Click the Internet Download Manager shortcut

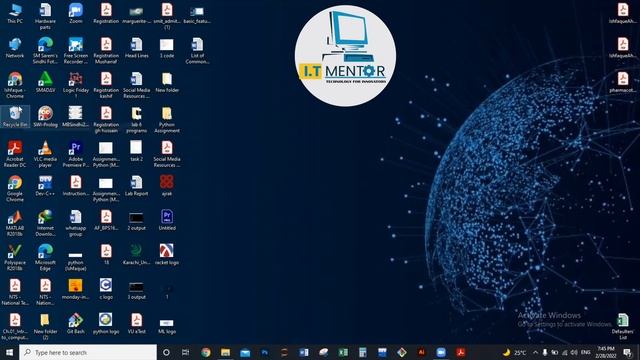45,223
